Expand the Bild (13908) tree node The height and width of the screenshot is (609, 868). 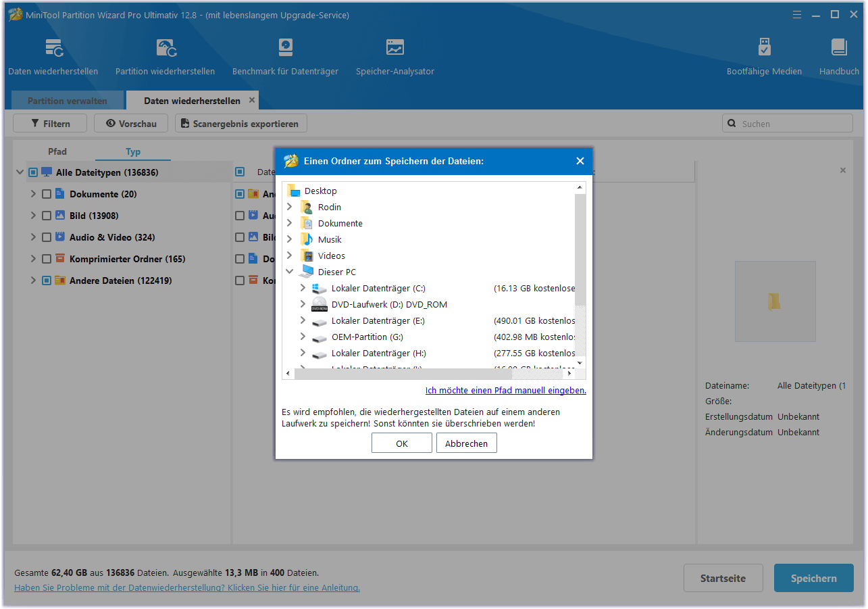coord(33,216)
